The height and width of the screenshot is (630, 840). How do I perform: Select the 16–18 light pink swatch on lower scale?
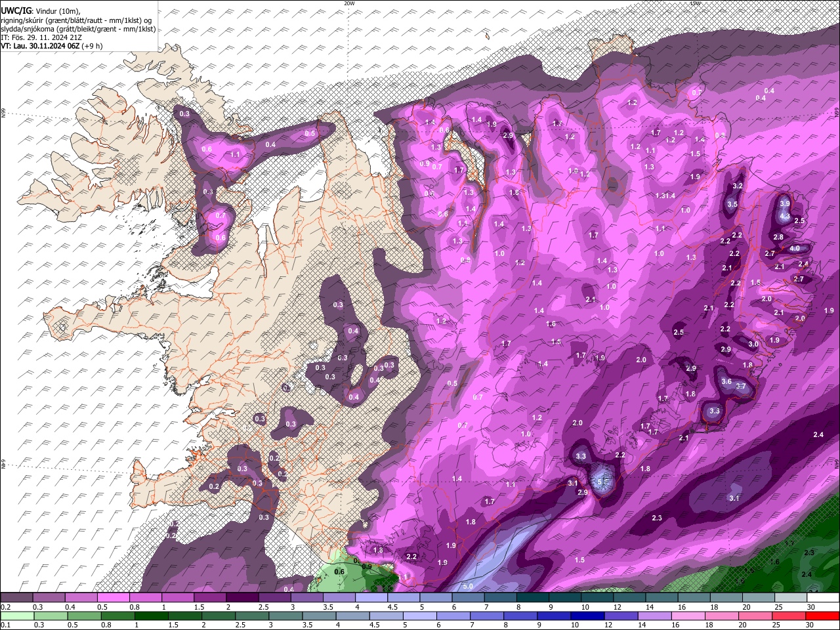click(689, 616)
